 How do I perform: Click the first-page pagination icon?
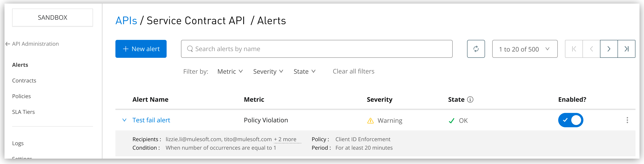tap(573, 49)
